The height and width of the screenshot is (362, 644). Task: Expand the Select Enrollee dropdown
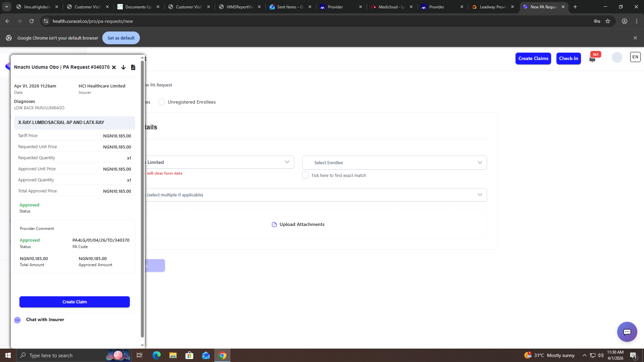coord(394,163)
